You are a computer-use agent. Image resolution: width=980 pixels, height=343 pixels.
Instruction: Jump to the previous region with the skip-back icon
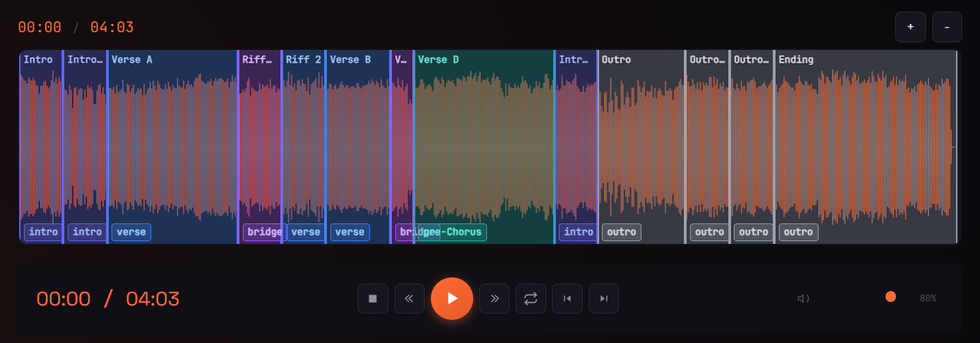567,299
